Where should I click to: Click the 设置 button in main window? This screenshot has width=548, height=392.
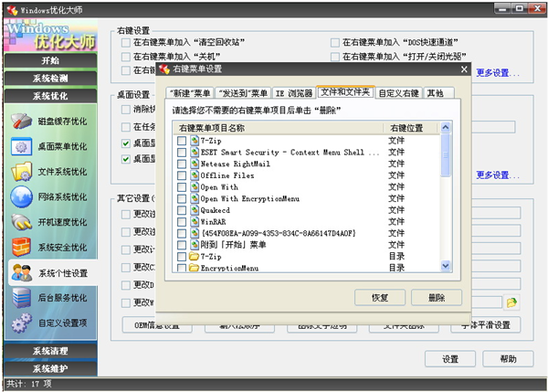point(450,359)
